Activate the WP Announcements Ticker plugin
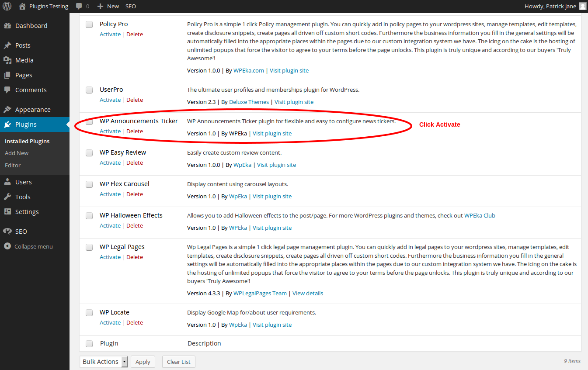Screen dimensions: 588x370 (110, 131)
